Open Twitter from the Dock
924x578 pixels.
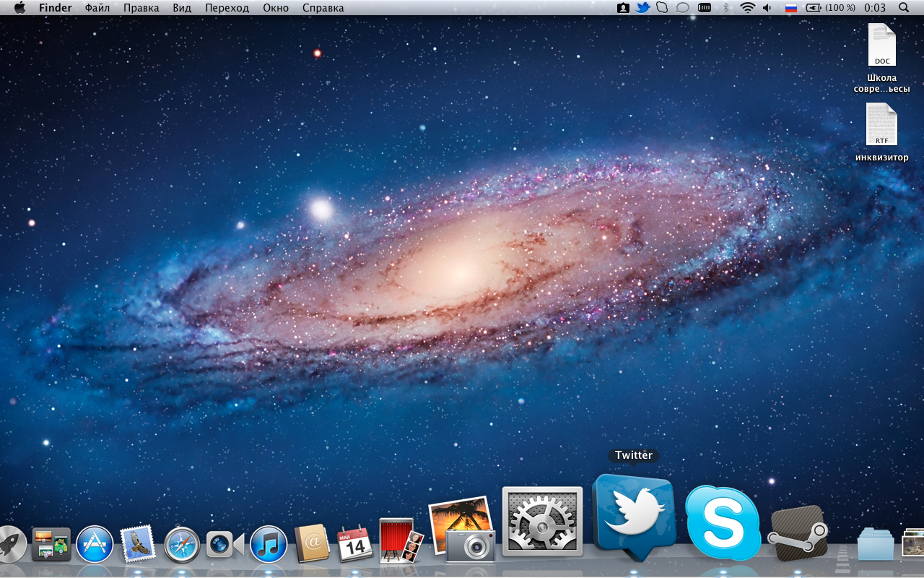tap(634, 516)
